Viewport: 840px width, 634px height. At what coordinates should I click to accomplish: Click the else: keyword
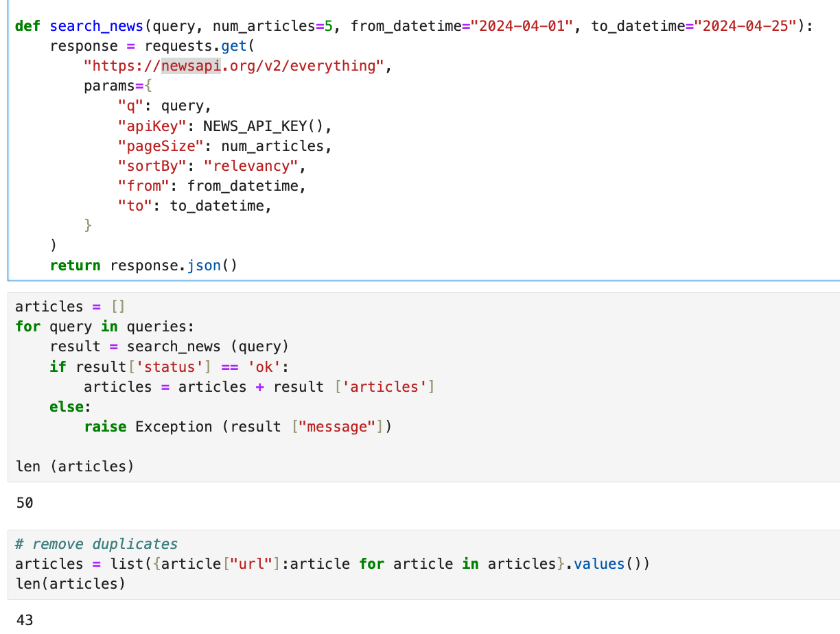(71, 406)
